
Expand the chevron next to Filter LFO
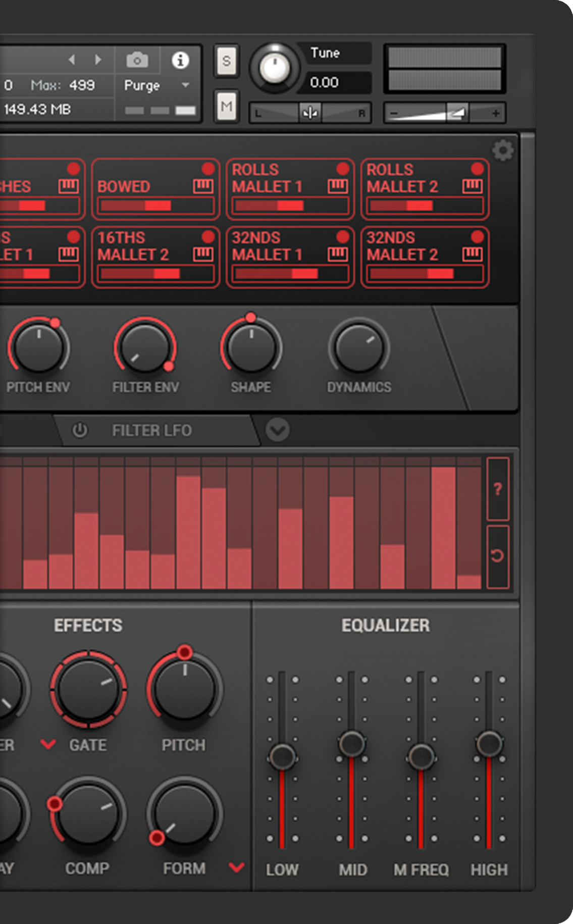(278, 430)
